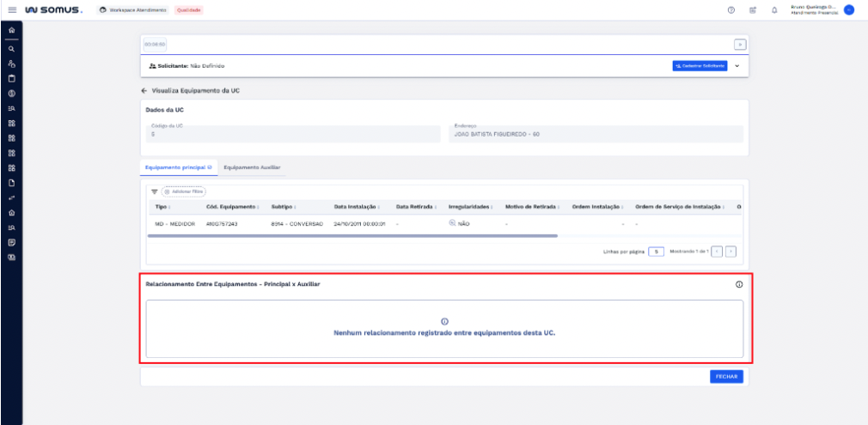Click the Adicionar Filtro chip
Screen dimensions: 868x425
[x=184, y=191]
